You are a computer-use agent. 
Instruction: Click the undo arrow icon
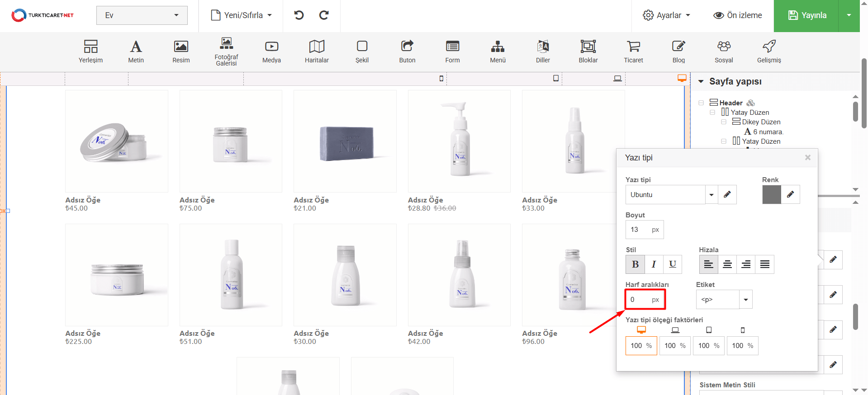click(299, 15)
